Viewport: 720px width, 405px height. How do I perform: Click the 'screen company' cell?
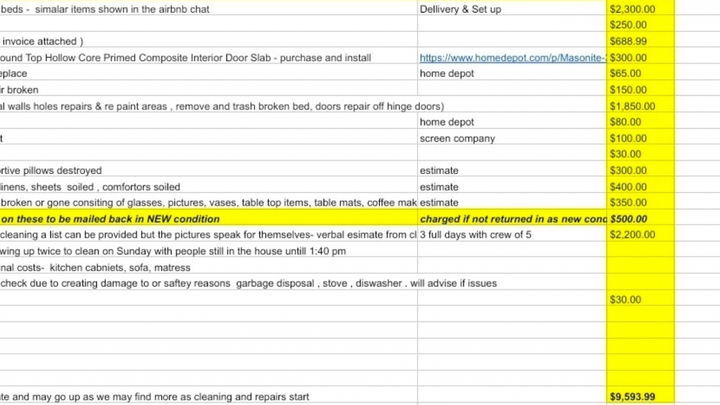point(512,138)
